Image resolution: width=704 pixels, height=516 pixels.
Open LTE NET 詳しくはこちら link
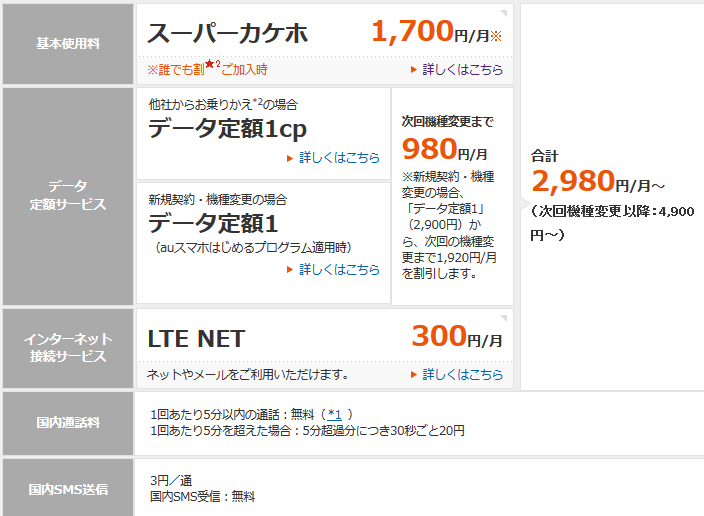click(462, 375)
